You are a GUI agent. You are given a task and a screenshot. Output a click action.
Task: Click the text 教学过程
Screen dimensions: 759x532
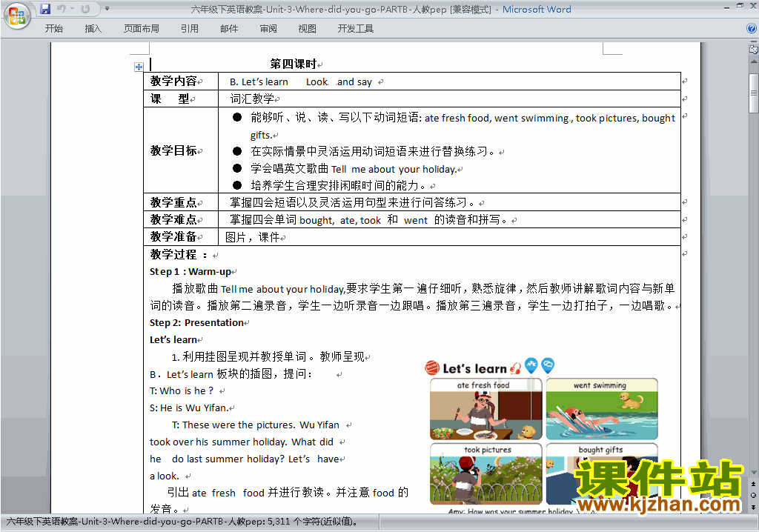click(x=173, y=255)
